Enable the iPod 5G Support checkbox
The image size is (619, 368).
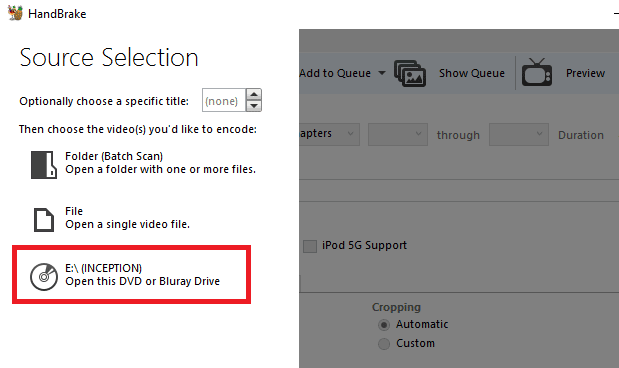click(310, 246)
